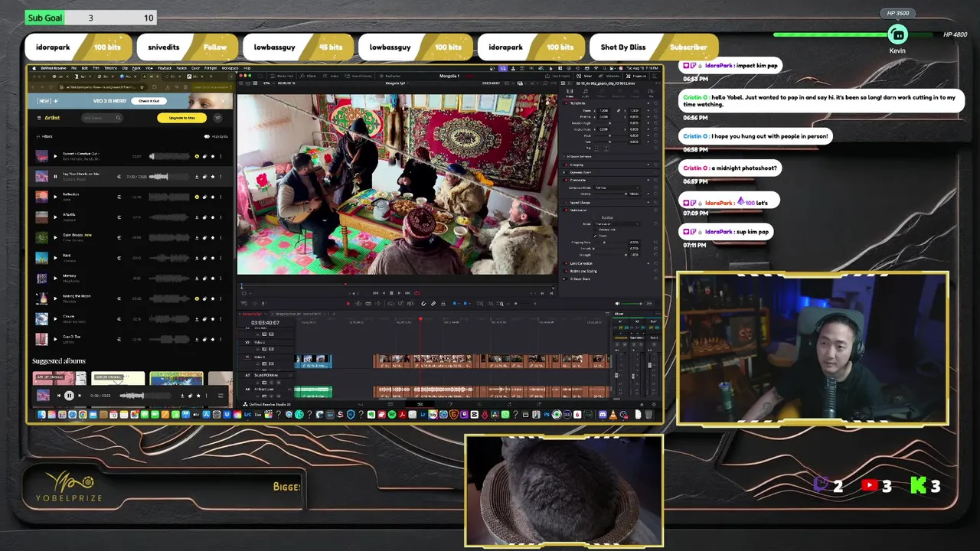The width and height of the screenshot is (980, 551).
Task: Open the Fairlight menu
Action: tap(211, 68)
